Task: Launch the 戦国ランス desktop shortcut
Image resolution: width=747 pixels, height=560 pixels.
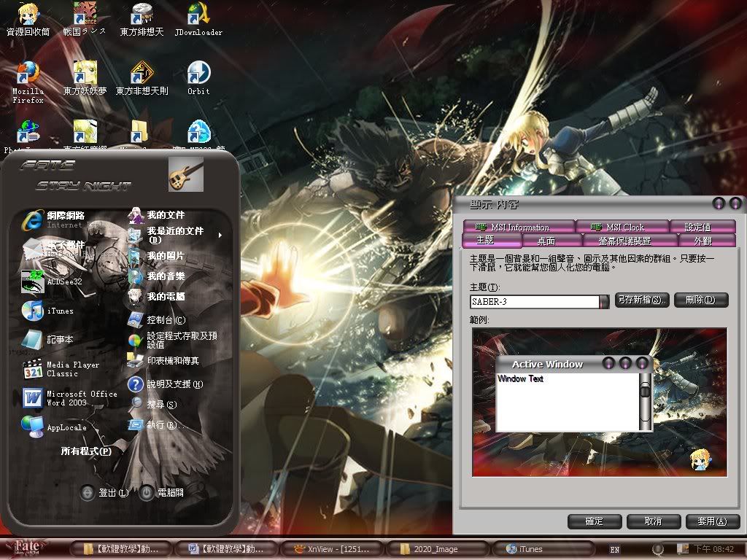Action: (85, 19)
